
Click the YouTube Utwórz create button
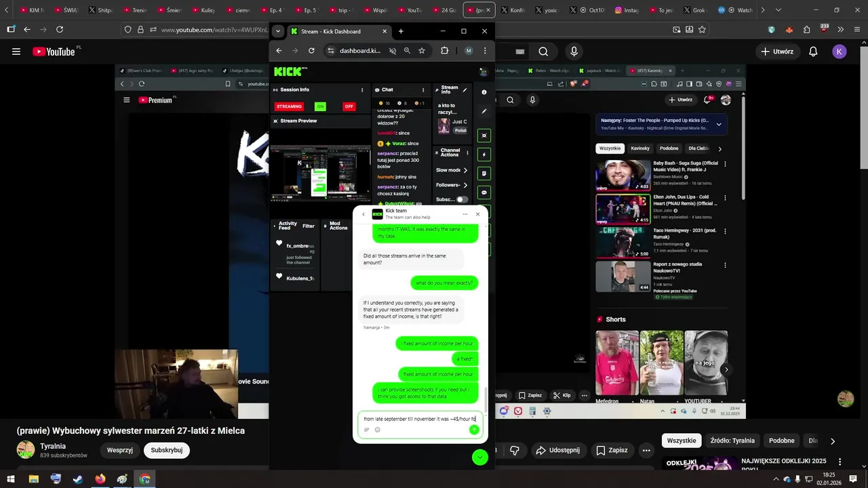(777, 52)
